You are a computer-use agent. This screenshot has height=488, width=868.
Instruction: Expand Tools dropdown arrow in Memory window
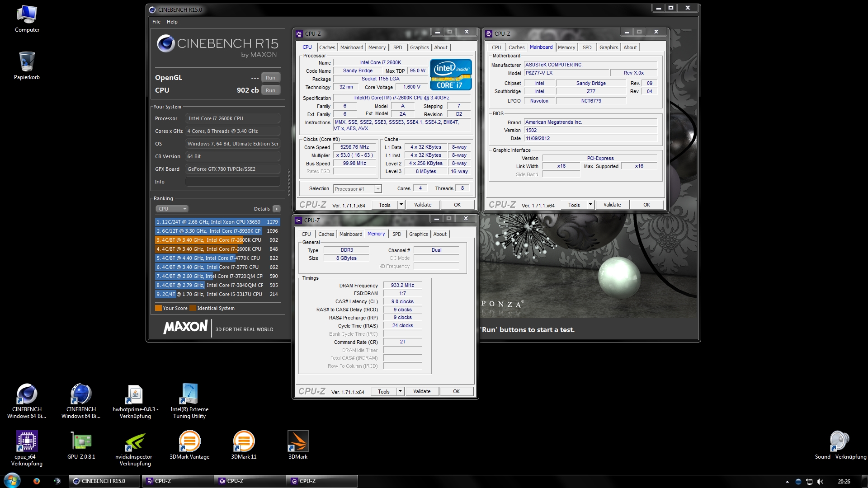point(400,391)
